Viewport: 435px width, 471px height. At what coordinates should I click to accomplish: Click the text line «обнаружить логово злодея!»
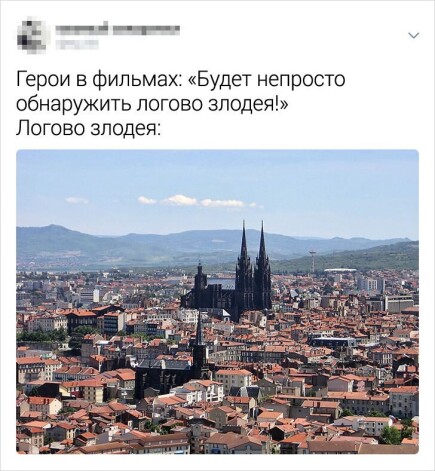151,104
